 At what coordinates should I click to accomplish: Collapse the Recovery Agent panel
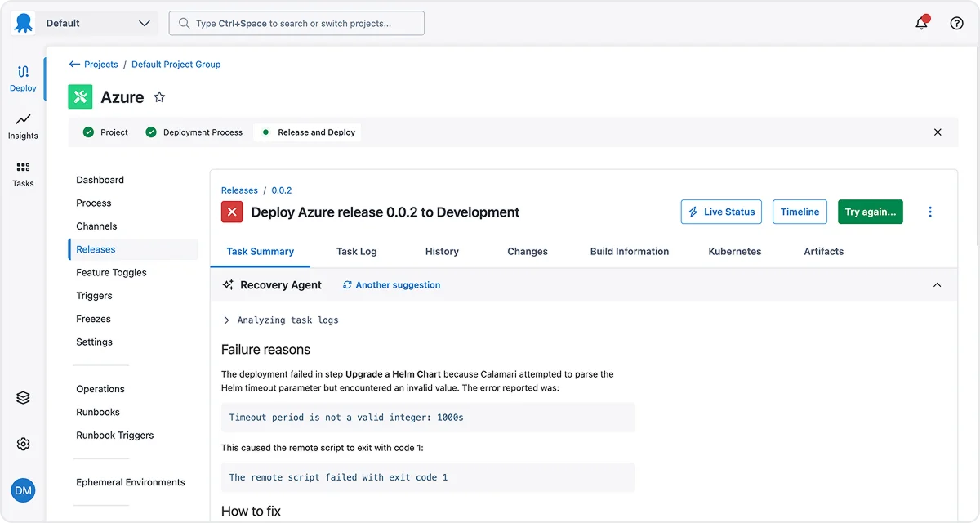(x=937, y=285)
